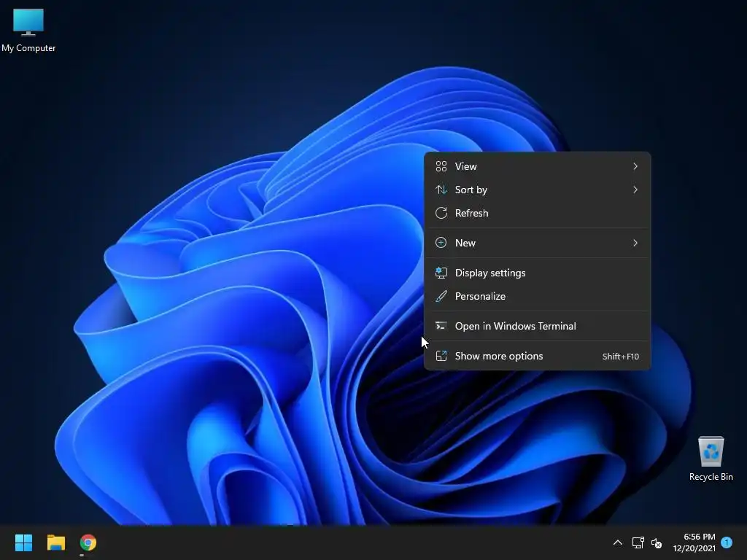Click the network status tray icon
The image size is (747, 560).
638,542
